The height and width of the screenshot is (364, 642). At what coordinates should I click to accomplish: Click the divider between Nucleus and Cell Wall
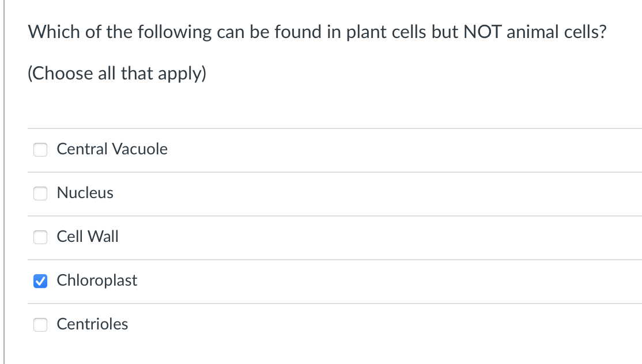(334, 216)
